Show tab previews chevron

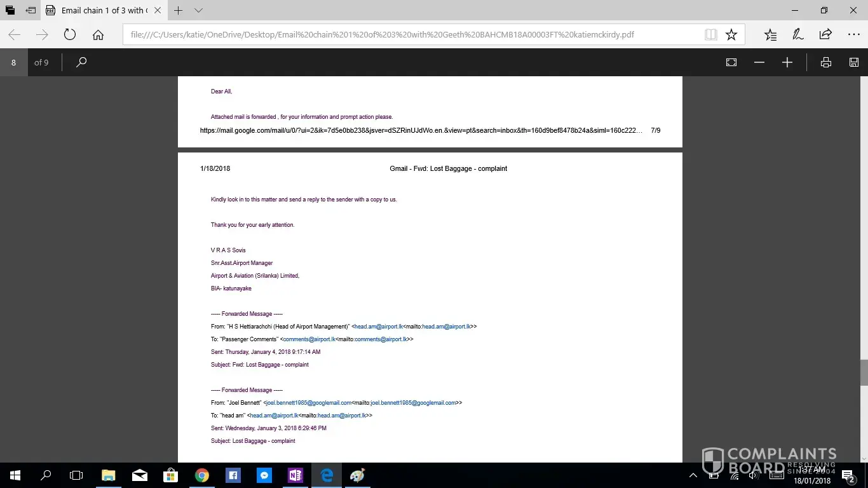click(x=199, y=10)
